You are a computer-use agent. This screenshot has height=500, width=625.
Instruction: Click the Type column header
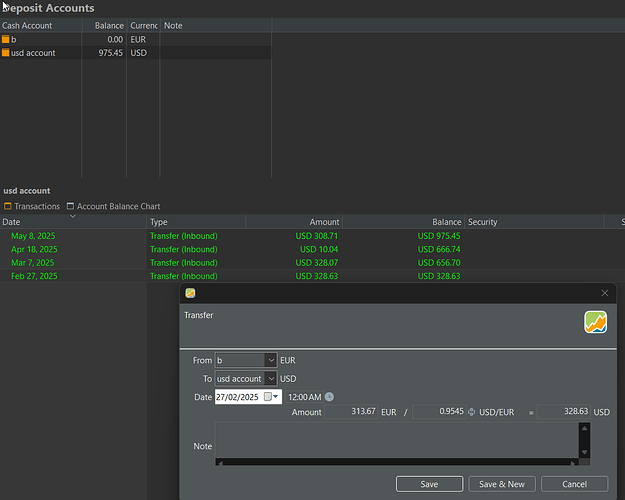(196, 222)
